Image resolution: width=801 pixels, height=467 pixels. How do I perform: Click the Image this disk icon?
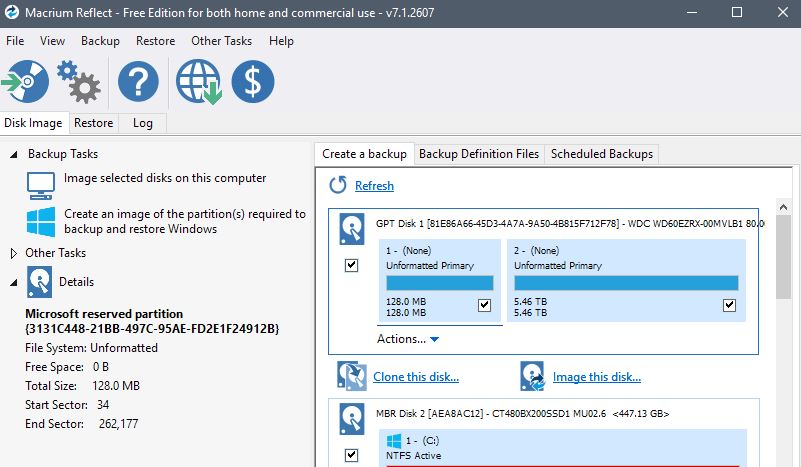[532, 376]
